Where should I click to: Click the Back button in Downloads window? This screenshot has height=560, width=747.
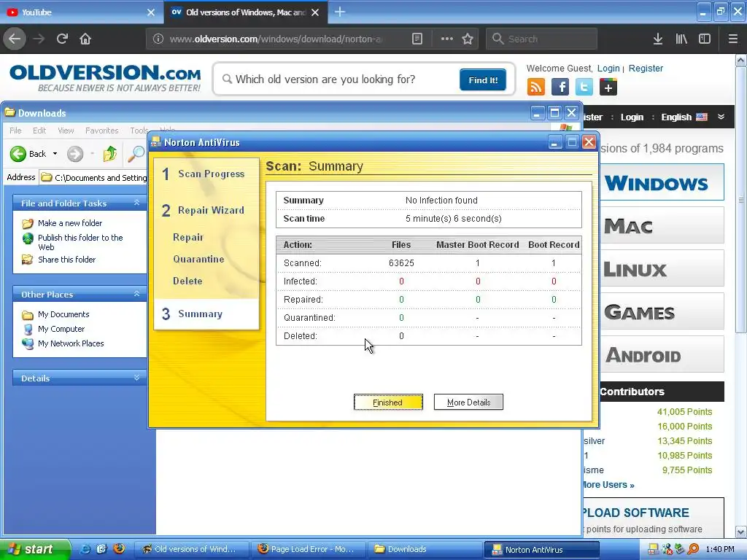[28, 154]
